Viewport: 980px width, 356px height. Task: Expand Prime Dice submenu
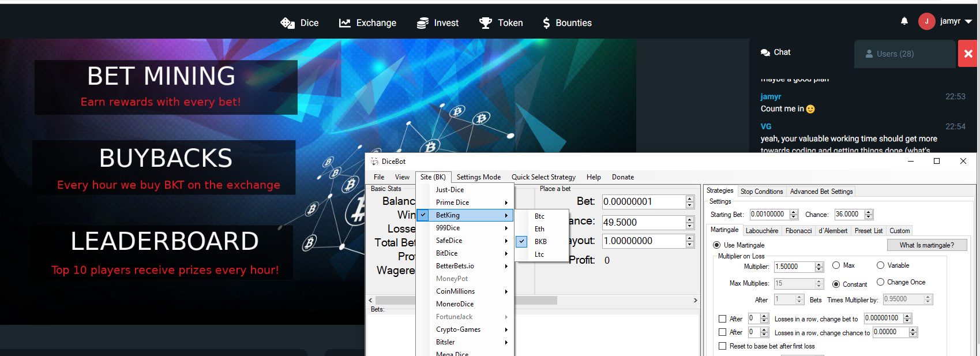click(465, 203)
